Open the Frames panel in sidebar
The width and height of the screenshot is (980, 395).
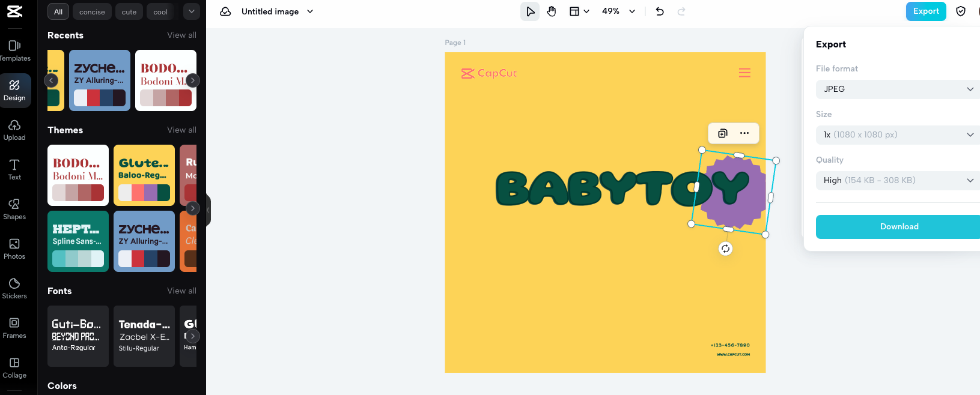[14, 328]
